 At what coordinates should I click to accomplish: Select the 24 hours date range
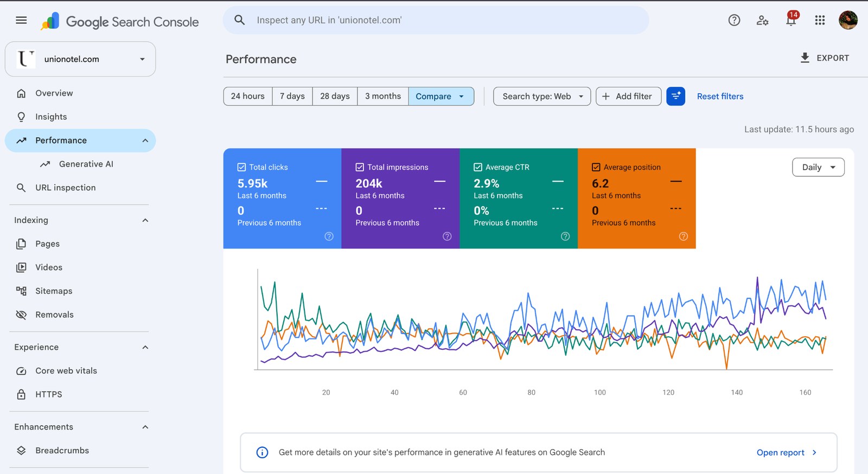point(248,96)
